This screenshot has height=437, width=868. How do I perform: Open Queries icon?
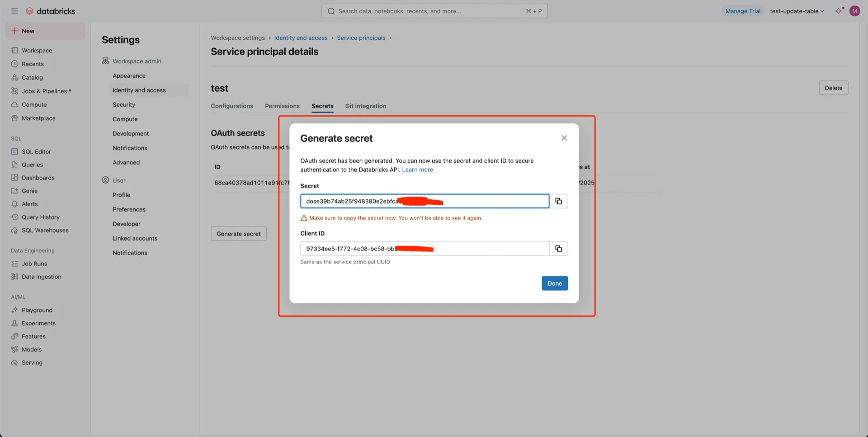(x=14, y=164)
